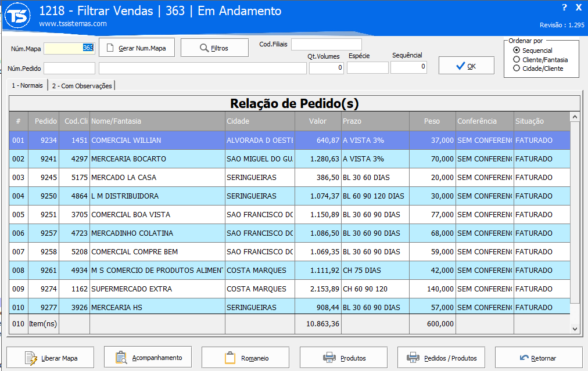Click Liberar Mapa lightning document button
The height and width of the screenshot is (371, 588).
(x=51, y=358)
